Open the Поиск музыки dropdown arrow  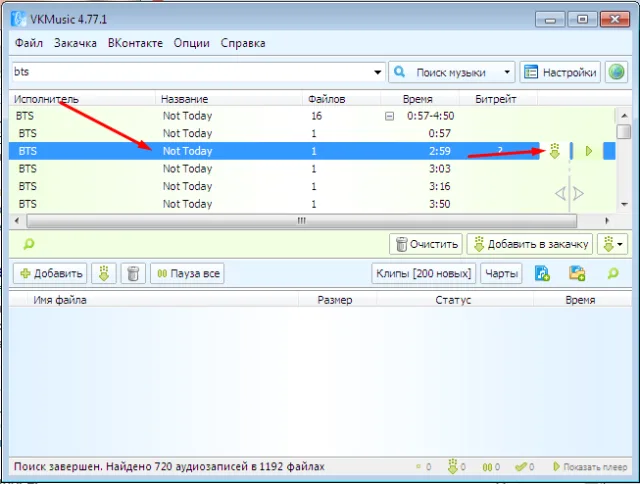[x=507, y=72]
